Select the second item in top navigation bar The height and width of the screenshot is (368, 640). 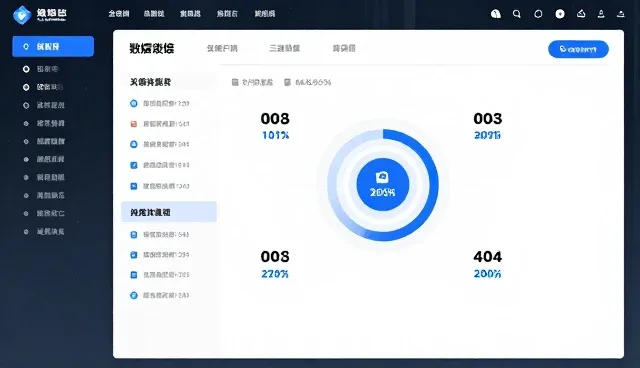[154, 14]
